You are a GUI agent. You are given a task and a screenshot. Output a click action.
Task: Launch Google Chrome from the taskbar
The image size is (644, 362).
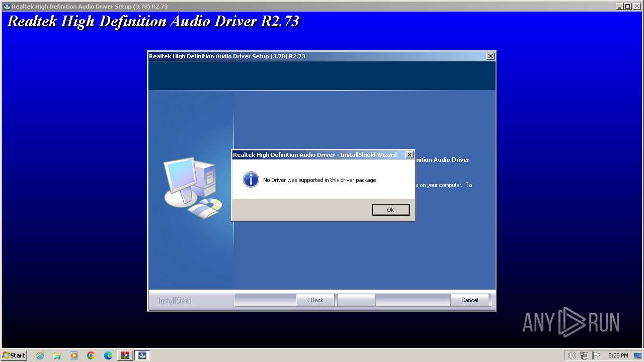click(91, 355)
